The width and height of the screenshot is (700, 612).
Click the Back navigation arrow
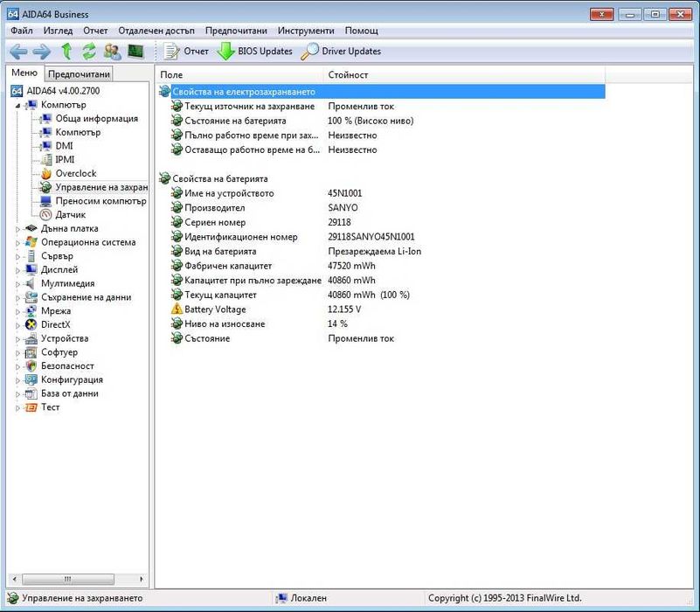pyautogui.click(x=18, y=52)
